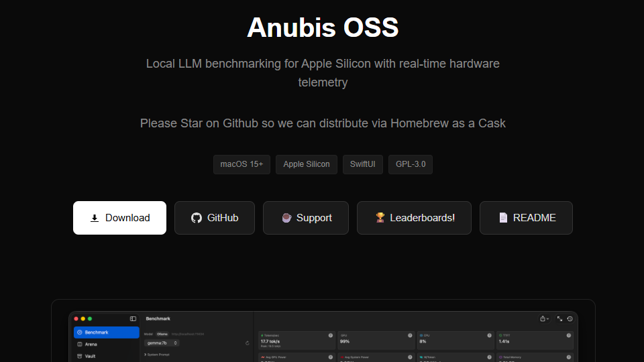Image resolution: width=644 pixels, height=362 pixels.
Task: Click the macOS 15+ badge
Action: click(x=241, y=164)
